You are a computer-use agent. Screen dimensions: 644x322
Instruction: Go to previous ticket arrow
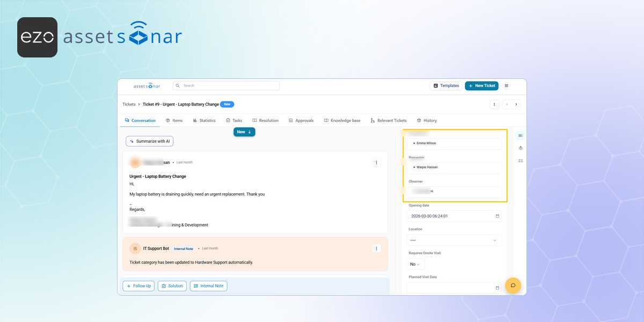507,105
